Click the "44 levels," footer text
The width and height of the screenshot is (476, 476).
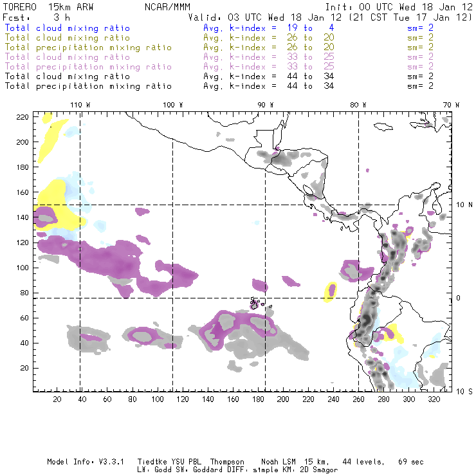point(363,462)
